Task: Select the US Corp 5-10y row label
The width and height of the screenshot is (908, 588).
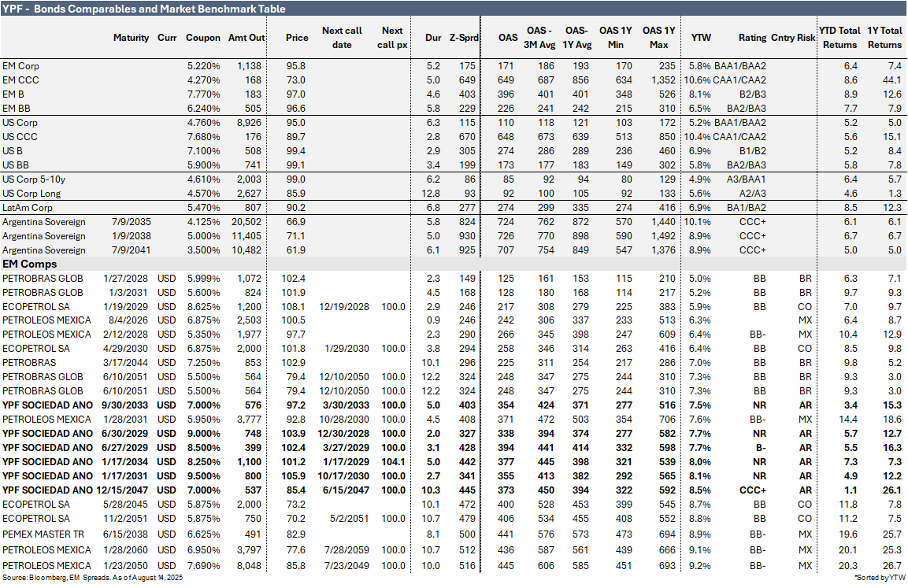Action: pos(34,179)
